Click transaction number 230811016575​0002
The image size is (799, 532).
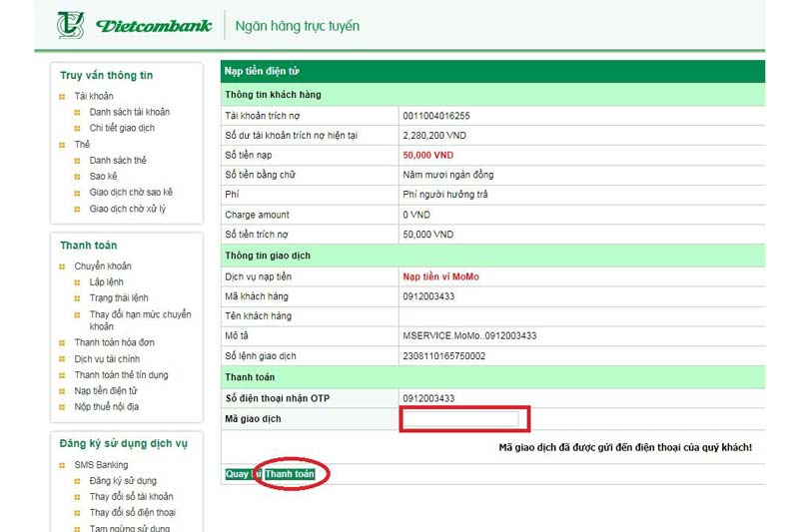point(443,356)
